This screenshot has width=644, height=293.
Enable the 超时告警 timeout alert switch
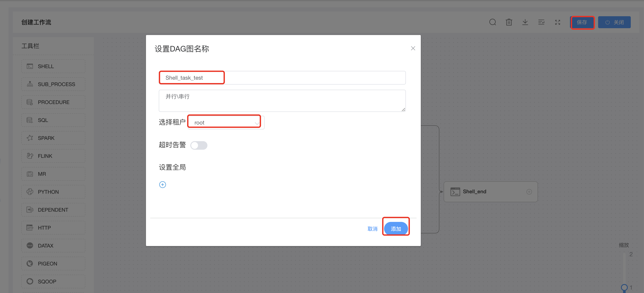pyautogui.click(x=198, y=145)
